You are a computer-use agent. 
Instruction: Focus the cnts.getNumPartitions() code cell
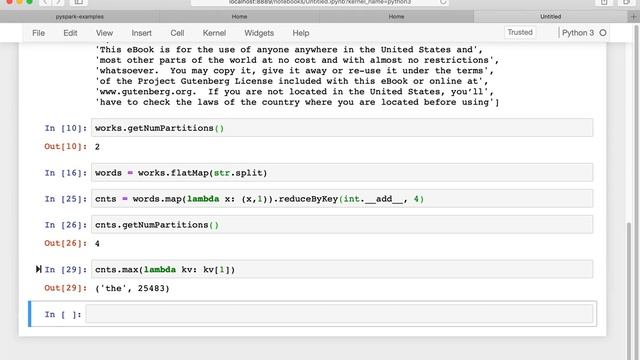[342, 224]
